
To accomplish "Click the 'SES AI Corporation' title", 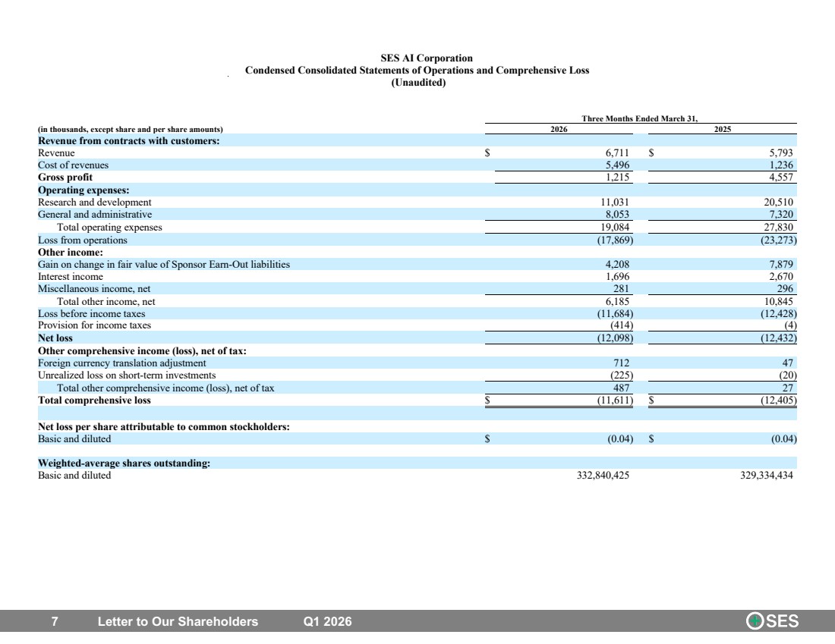I will [x=427, y=58].
